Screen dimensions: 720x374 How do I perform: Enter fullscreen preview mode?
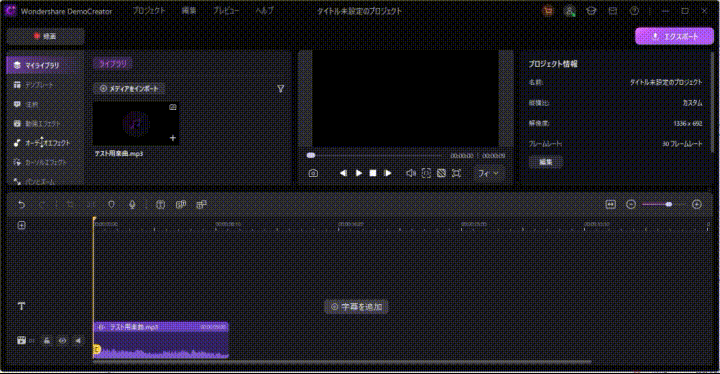tap(456, 173)
